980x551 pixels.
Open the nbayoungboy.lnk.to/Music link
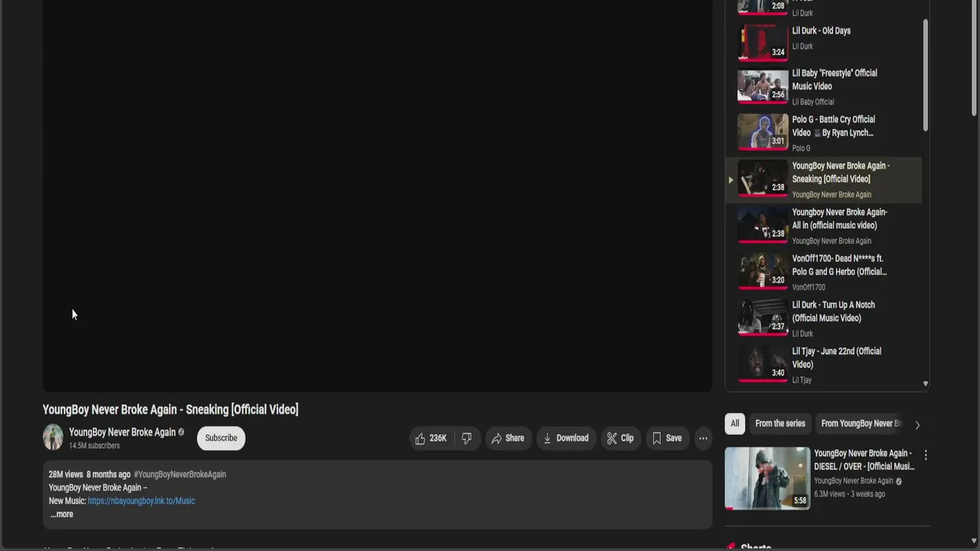coord(142,500)
